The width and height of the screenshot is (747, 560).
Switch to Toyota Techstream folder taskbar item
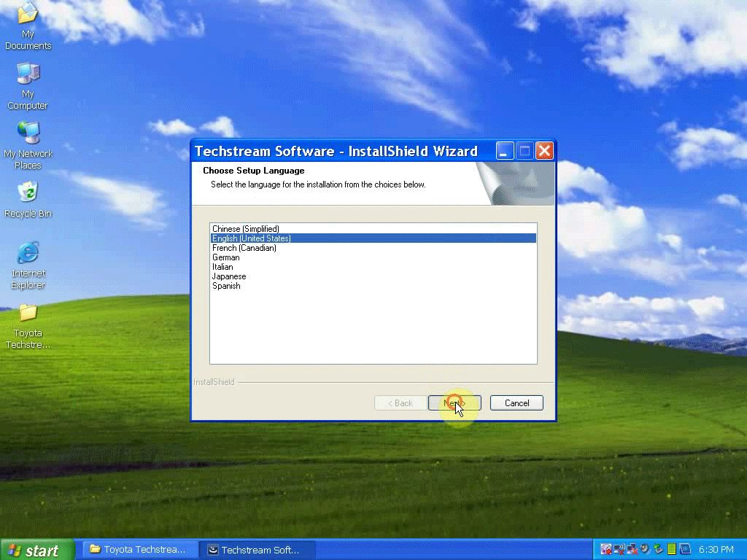[139, 550]
